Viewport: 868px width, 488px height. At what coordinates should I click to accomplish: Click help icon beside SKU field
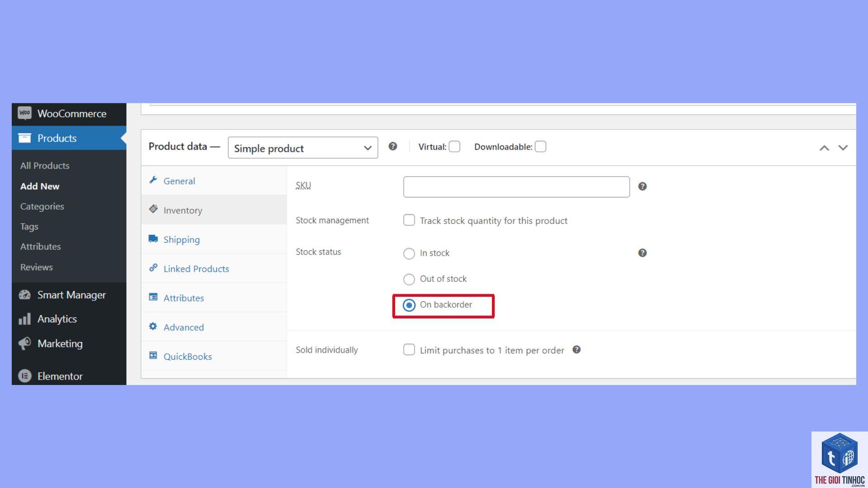pyautogui.click(x=642, y=187)
